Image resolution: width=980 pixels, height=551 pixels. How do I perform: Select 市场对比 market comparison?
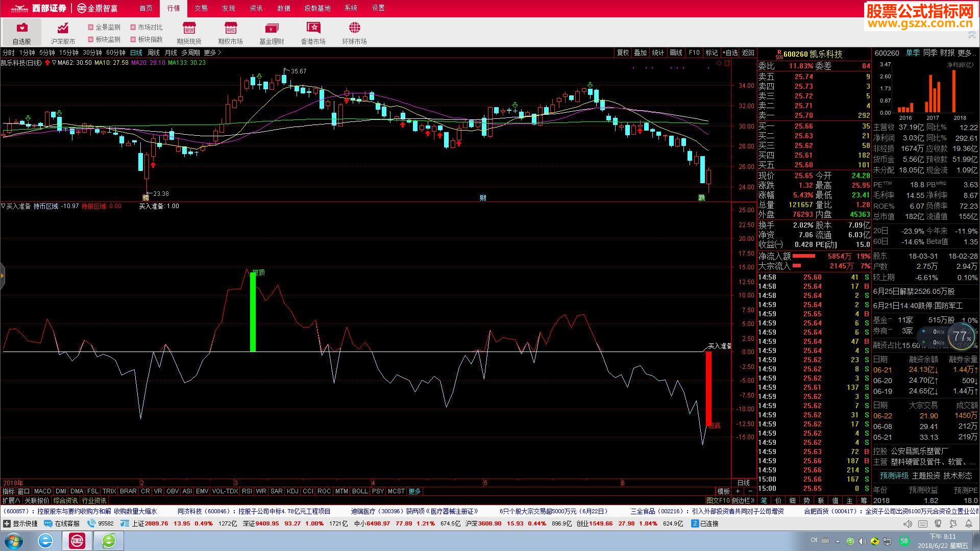(146, 27)
